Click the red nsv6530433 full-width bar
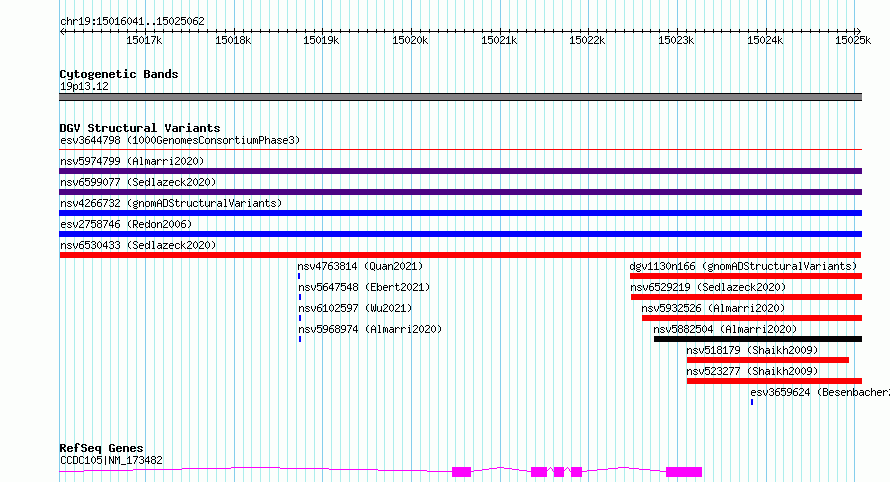The height and width of the screenshot is (482, 890). (x=460, y=255)
